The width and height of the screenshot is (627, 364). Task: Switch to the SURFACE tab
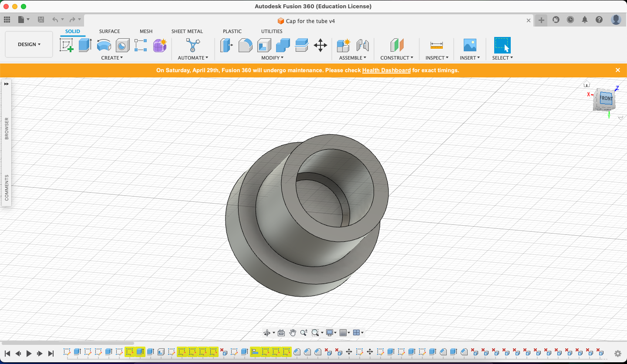click(109, 31)
